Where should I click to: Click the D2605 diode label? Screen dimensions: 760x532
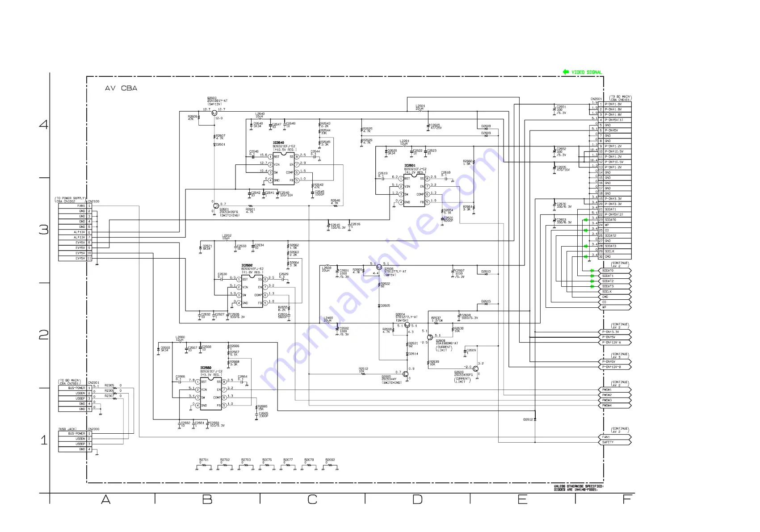(386, 306)
